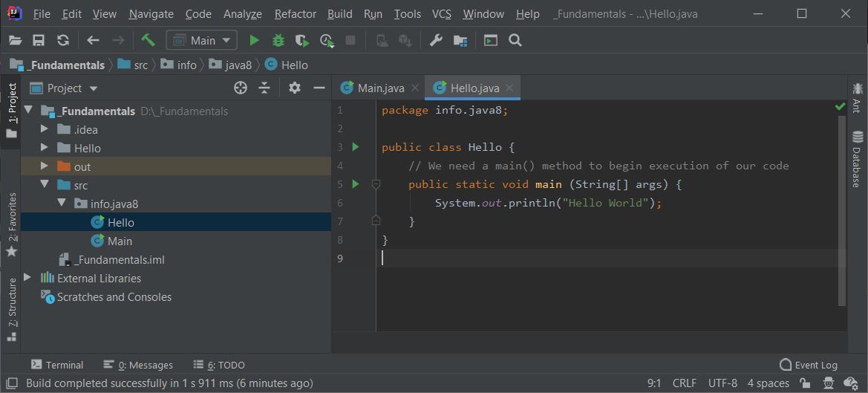Viewport: 868px width, 393px height.
Task: Run Main with the green play icon
Action: tap(254, 40)
